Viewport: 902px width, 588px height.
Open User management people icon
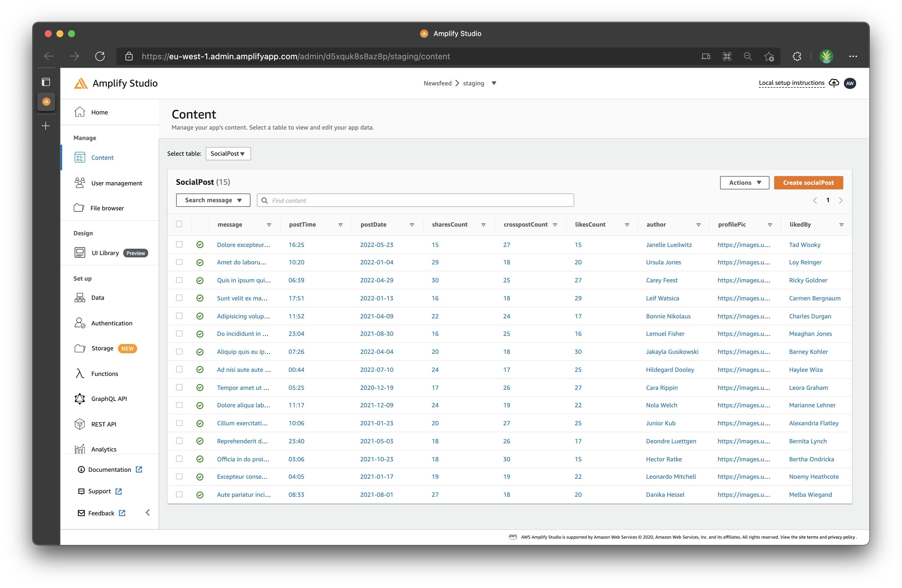point(80,183)
